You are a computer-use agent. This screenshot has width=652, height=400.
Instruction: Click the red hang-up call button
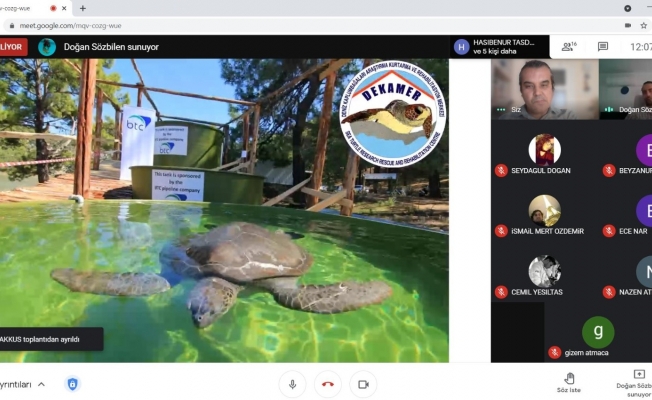point(327,383)
